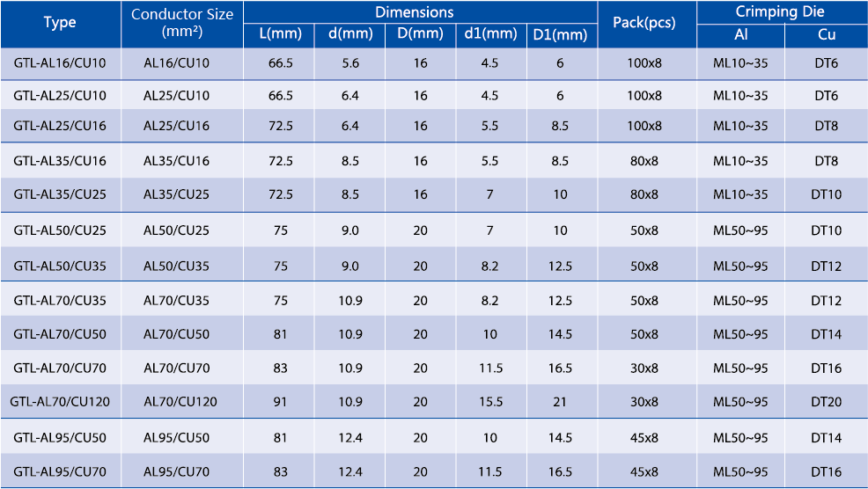Select the L(mm) column header
Screen dimensions: 868x489
click(280, 35)
